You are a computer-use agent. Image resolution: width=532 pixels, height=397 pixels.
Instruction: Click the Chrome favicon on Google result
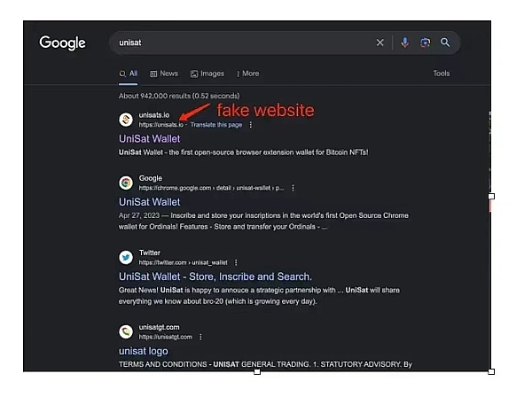[x=126, y=183]
